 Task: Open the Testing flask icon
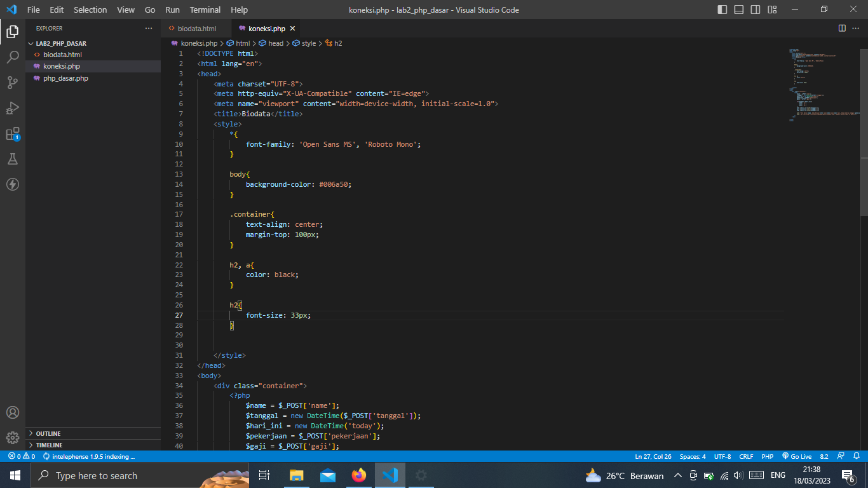[x=13, y=159]
